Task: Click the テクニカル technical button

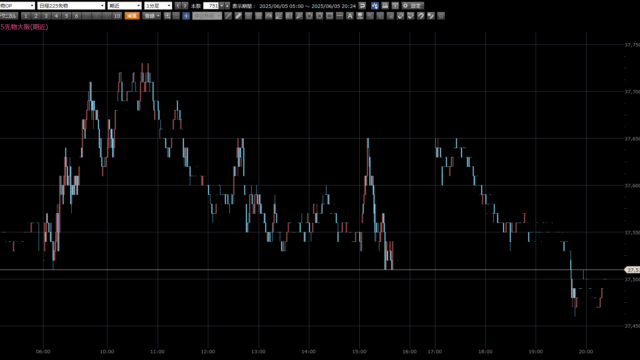Action: coord(9,16)
